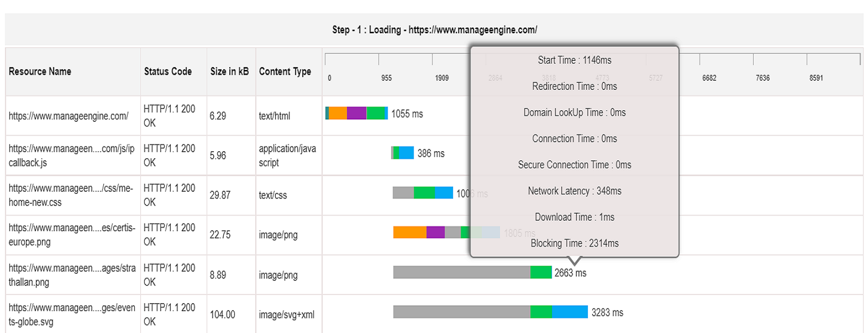
Task: Open the events-globe.svg resource entry
Action: [71, 315]
